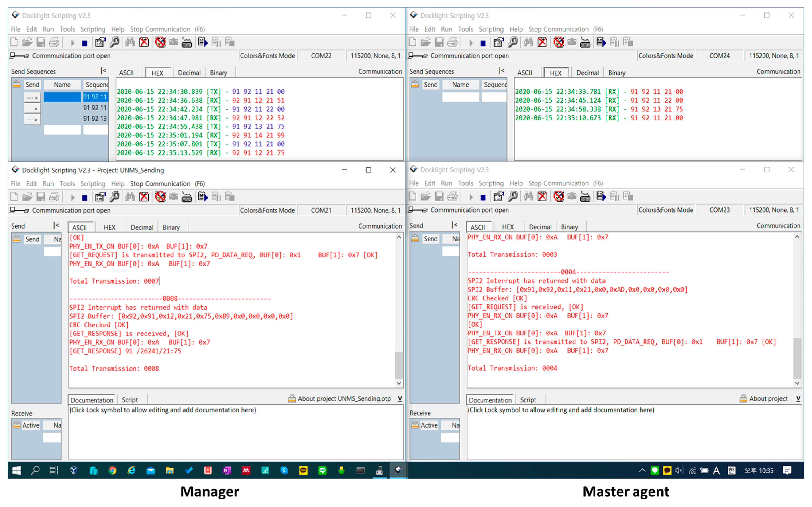Open Scripting menu in UNMS_Sending project window

pyautogui.click(x=92, y=184)
